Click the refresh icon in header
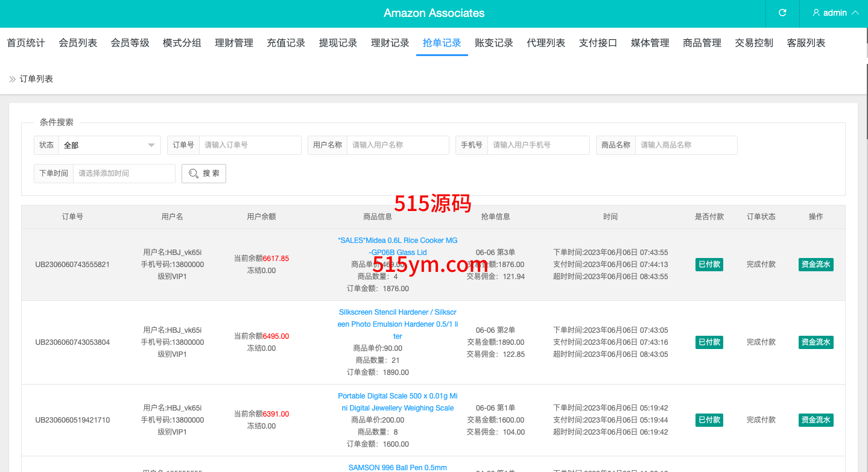 point(782,13)
